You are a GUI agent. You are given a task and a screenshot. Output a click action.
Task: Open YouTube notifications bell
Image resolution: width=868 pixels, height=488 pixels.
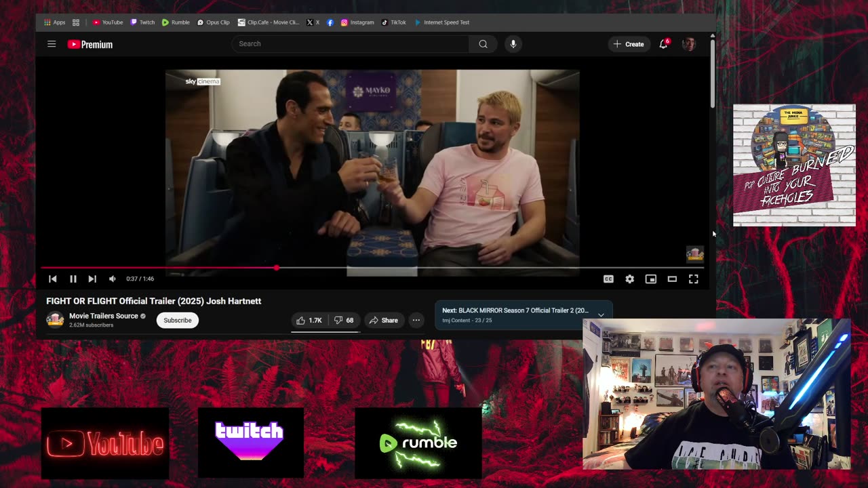664,44
